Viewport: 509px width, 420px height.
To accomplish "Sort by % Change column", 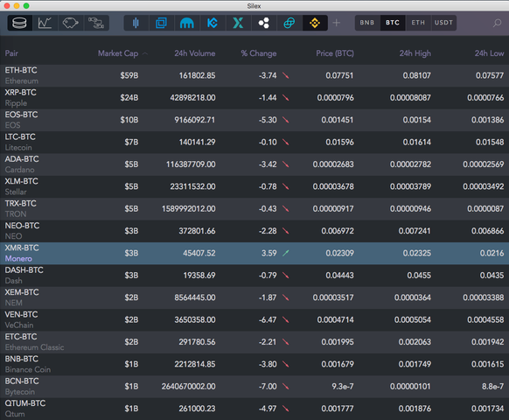I will pyautogui.click(x=259, y=53).
